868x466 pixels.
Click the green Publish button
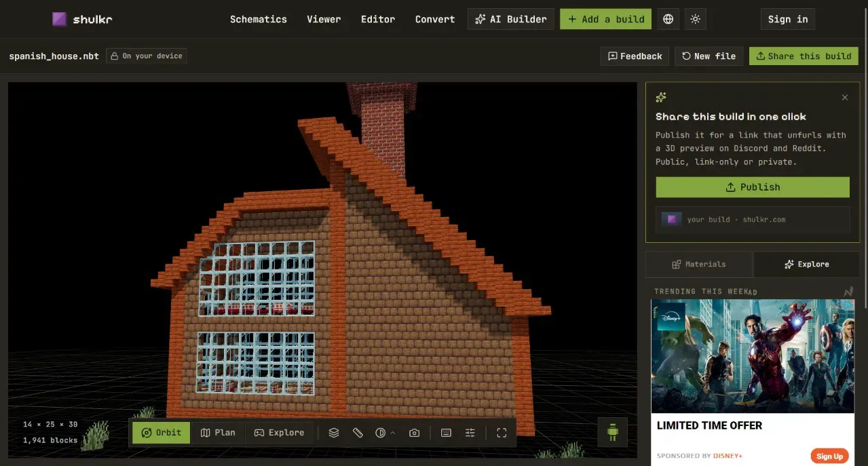pyautogui.click(x=753, y=187)
